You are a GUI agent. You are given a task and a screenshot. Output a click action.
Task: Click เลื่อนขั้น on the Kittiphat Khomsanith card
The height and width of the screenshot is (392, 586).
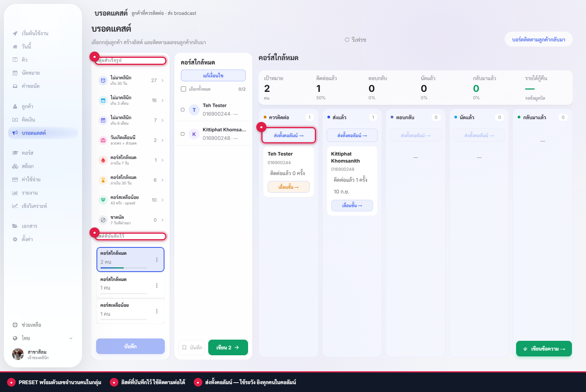click(352, 206)
